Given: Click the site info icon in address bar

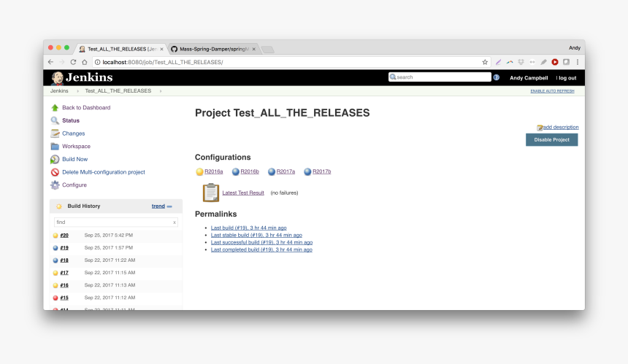Looking at the screenshot, I should point(97,62).
